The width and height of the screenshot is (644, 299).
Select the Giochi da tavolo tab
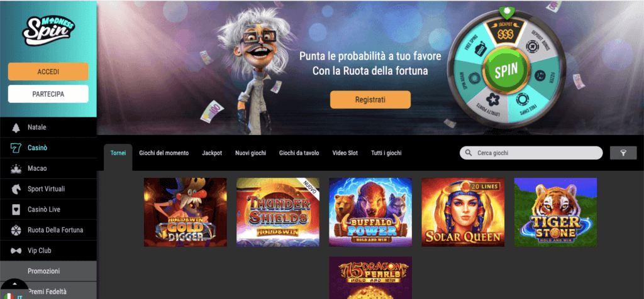pos(299,153)
